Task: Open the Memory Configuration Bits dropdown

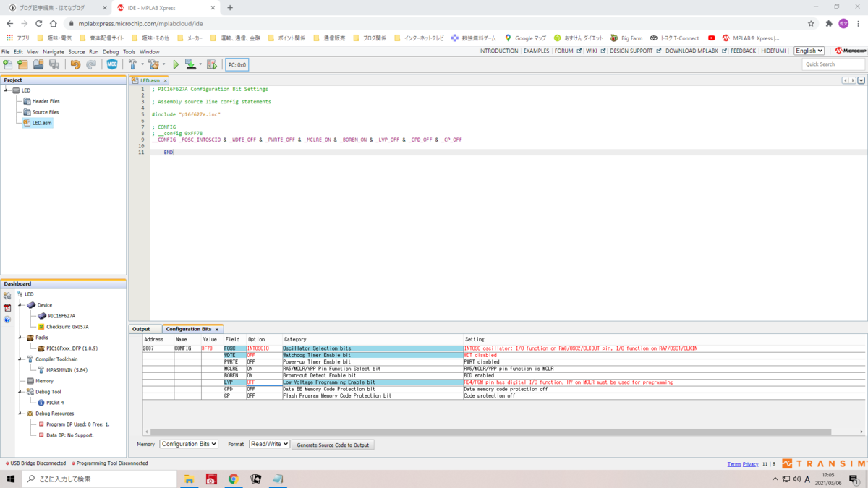Action: coord(189,444)
